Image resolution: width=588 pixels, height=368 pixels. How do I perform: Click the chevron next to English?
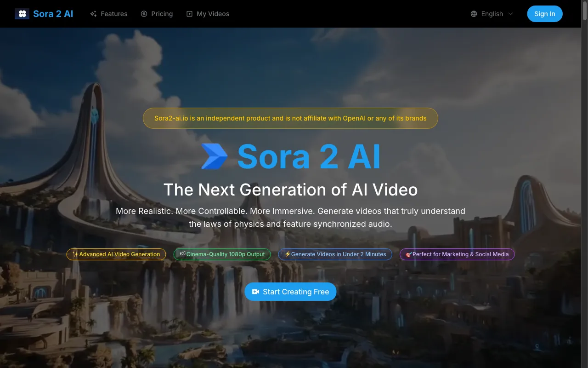(510, 14)
